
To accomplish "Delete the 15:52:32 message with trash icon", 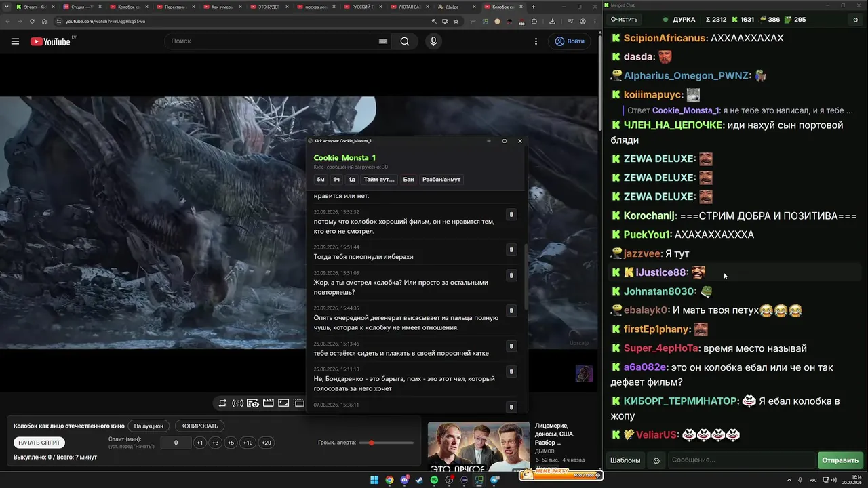I will click(511, 214).
